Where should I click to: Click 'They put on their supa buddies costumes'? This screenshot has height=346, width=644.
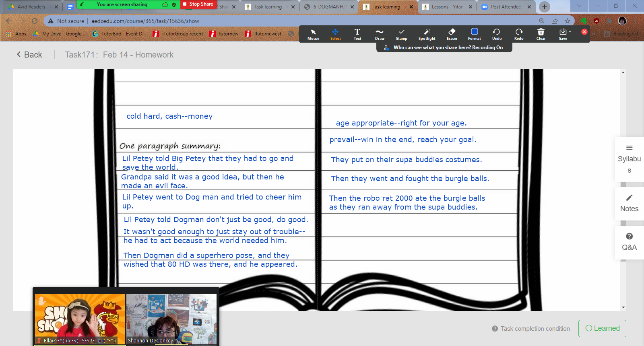coord(407,160)
